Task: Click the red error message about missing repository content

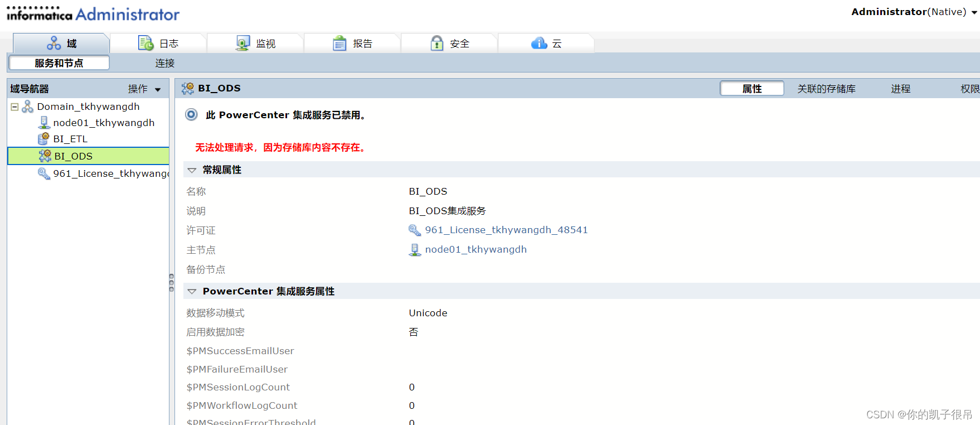Action: 282,147
